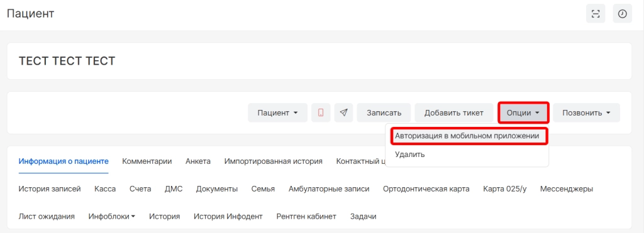
Task: Open the Информация о пациенте tab
Action: point(64,161)
